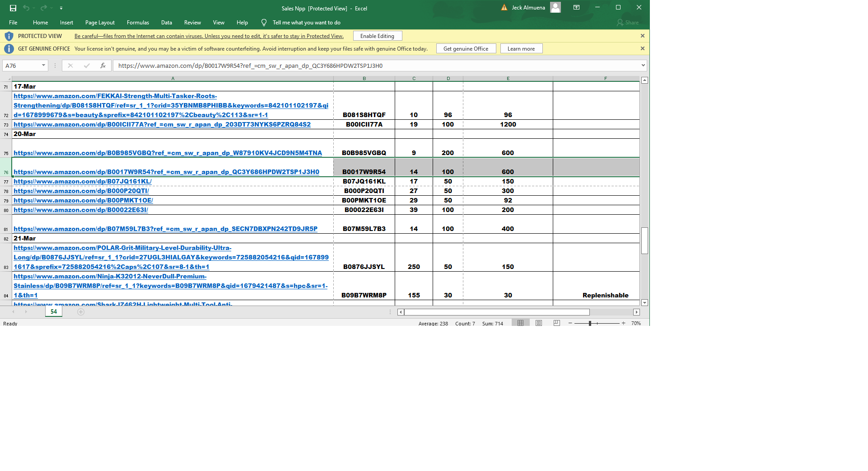868x471 pixels.
Task: Click the vertical scrollbar down arrow
Action: pos(644,303)
